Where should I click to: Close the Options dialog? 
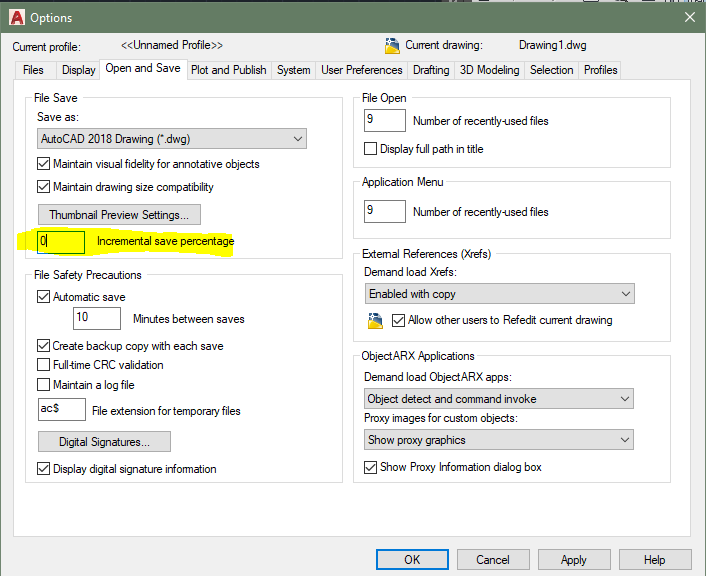pyautogui.click(x=689, y=18)
